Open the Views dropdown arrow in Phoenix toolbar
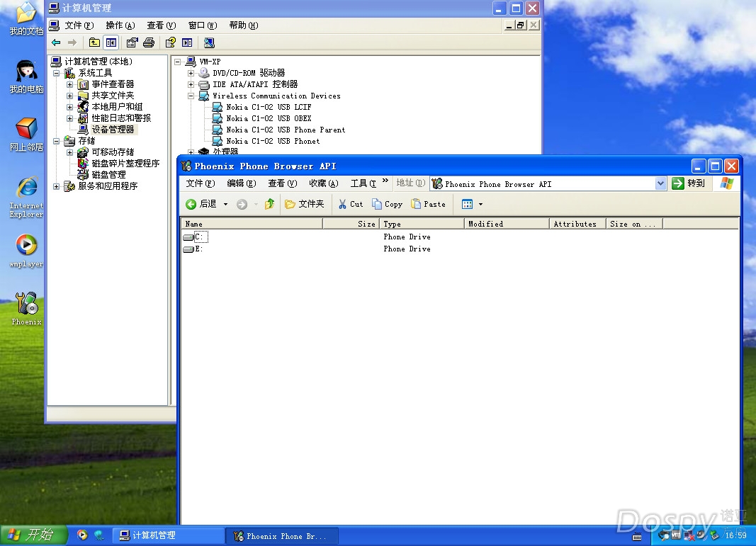The width and height of the screenshot is (756, 546). pyautogui.click(x=480, y=205)
